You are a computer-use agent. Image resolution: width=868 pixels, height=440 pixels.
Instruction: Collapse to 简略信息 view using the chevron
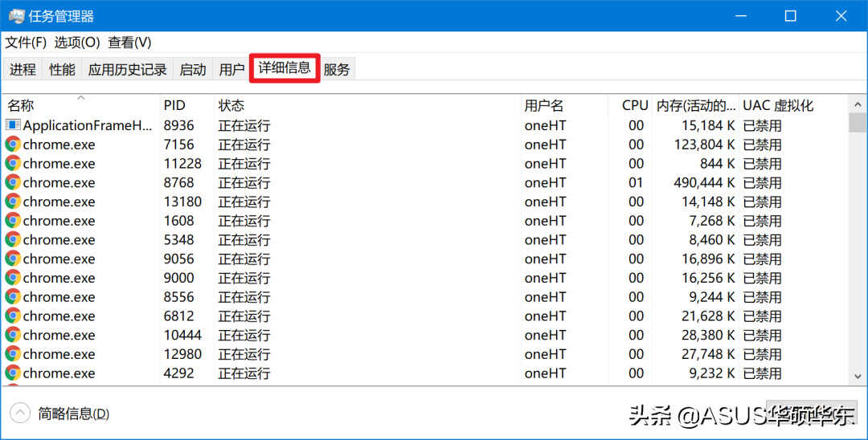(20, 413)
